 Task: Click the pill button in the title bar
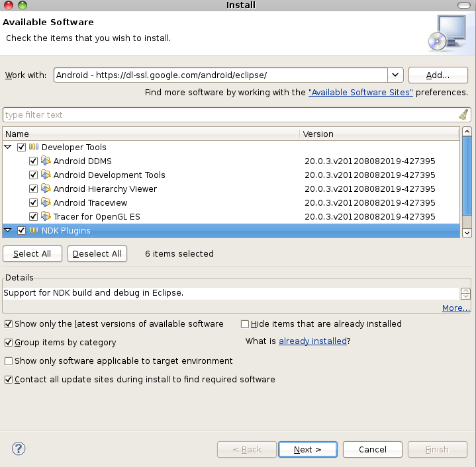click(x=464, y=5)
